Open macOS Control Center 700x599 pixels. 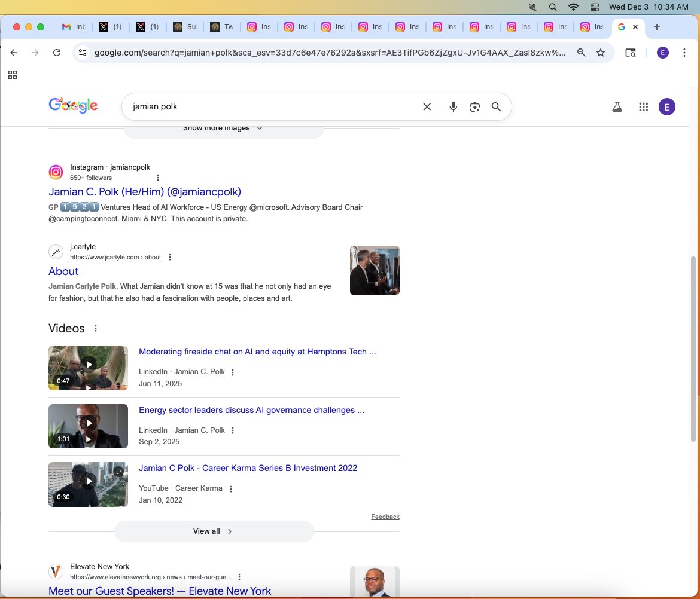pyautogui.click(x=595, y=7)
